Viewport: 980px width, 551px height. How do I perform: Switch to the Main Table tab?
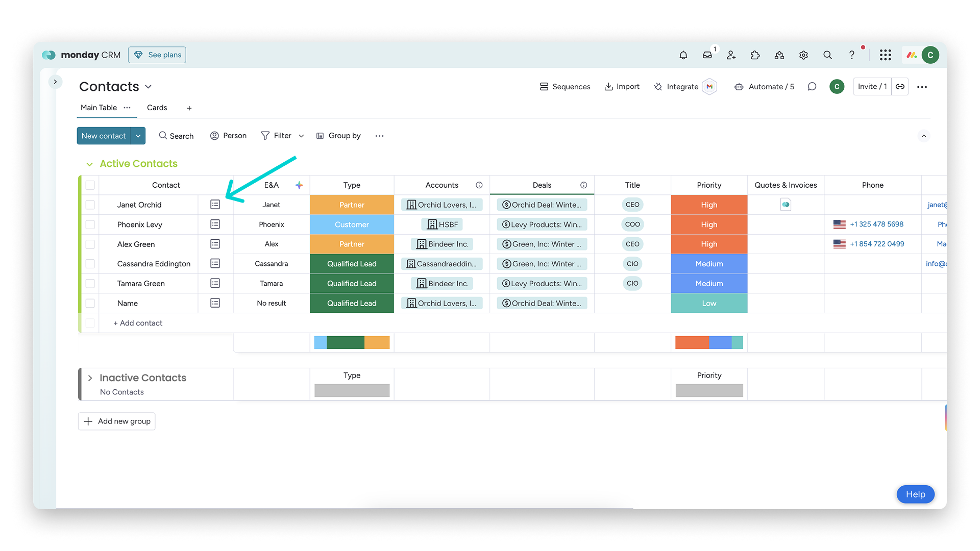click(99, 108)
